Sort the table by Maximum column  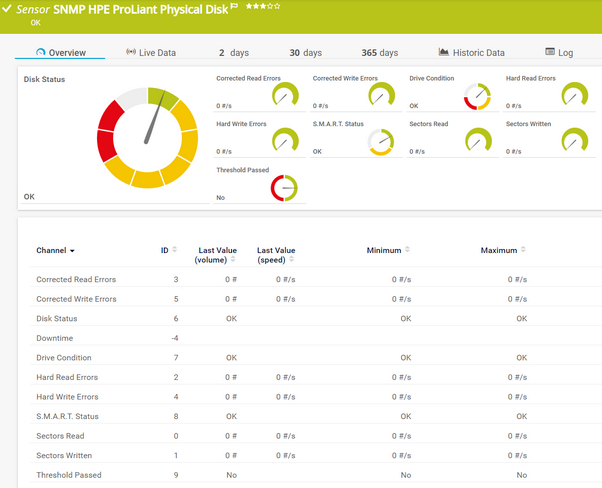pyautogui.click(x=499, y=250)
